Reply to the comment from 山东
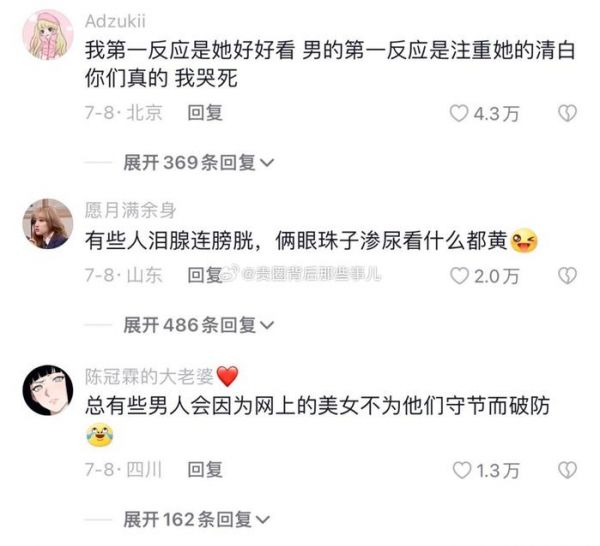Image resolution: width=600 pixels, height=546 pixels. (205, 275)
